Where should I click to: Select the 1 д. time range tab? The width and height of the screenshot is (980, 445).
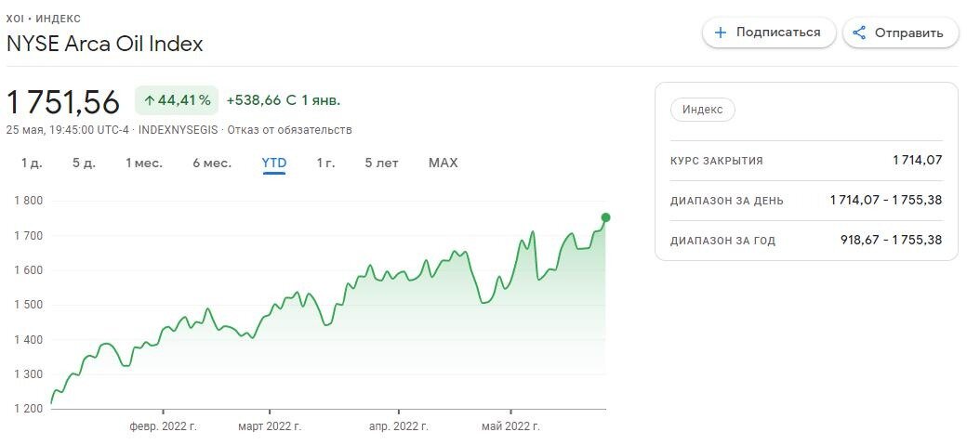32,163
